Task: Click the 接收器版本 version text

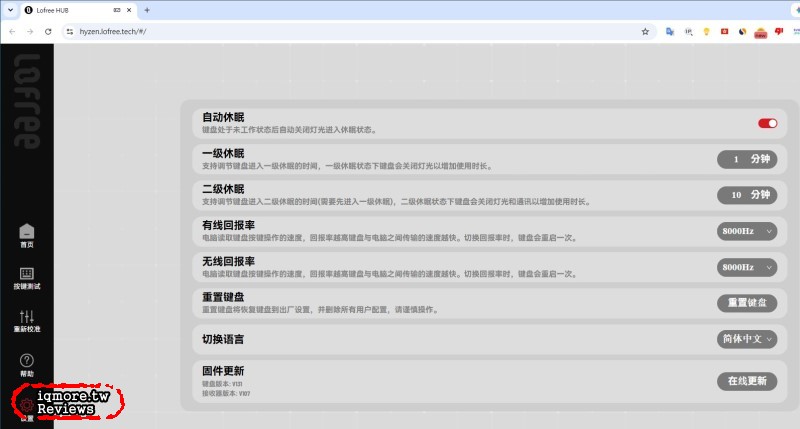Action: coord(226,394)
